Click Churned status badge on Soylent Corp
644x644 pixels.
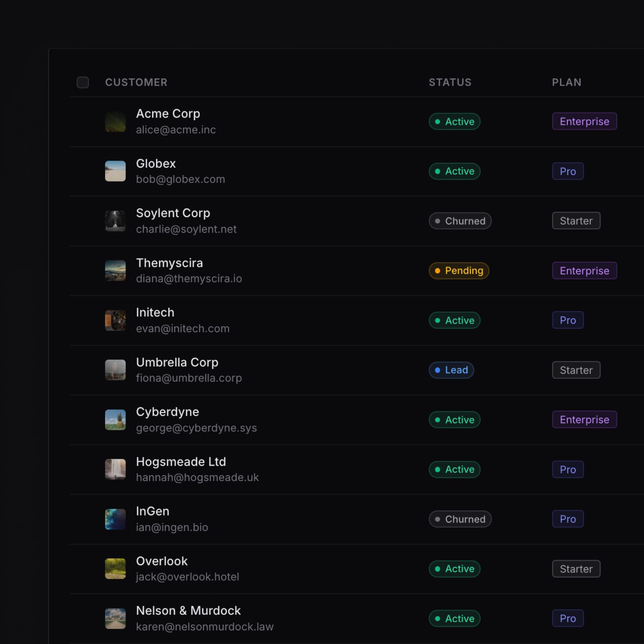click(x=460, y=221)
